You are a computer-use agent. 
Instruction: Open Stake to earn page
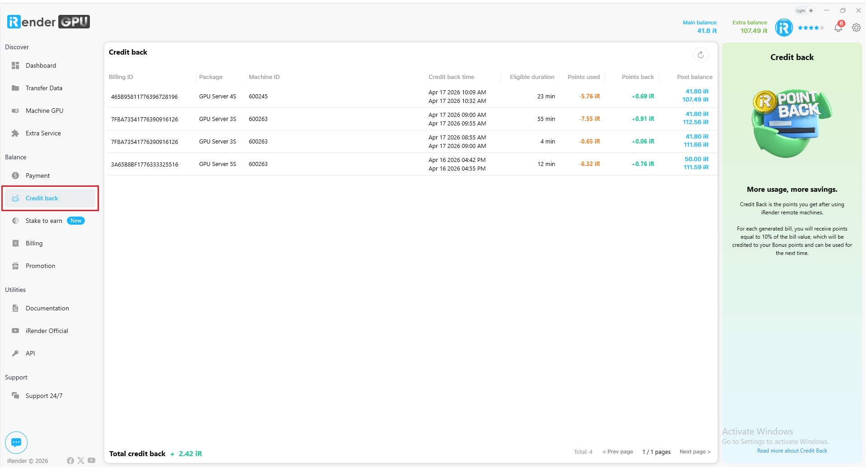click(44, 221)
